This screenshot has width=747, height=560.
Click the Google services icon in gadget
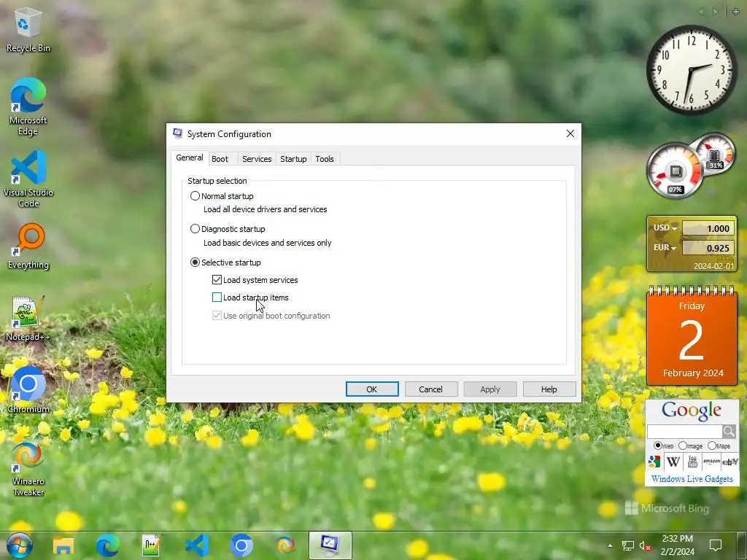[x=654, y=462]
